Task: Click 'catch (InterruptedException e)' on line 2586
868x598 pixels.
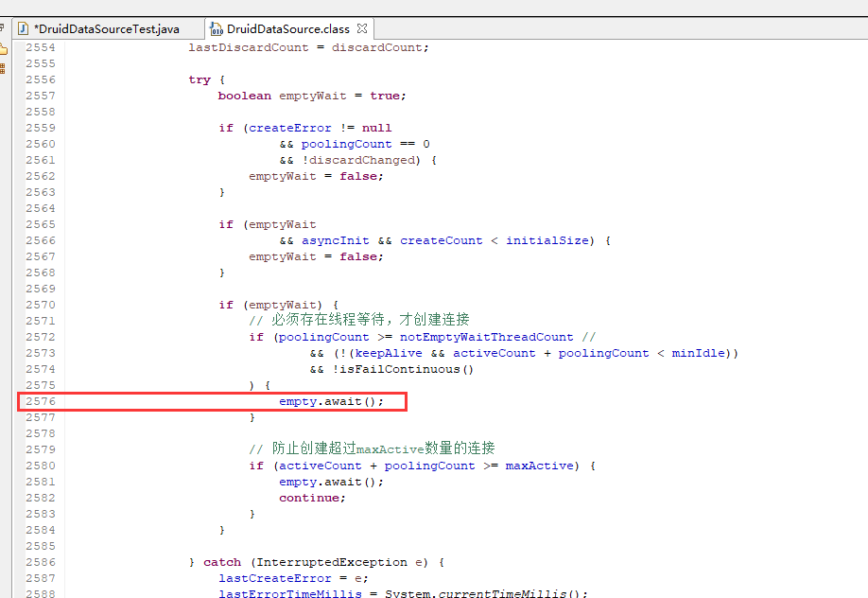Action: (316, 562)
